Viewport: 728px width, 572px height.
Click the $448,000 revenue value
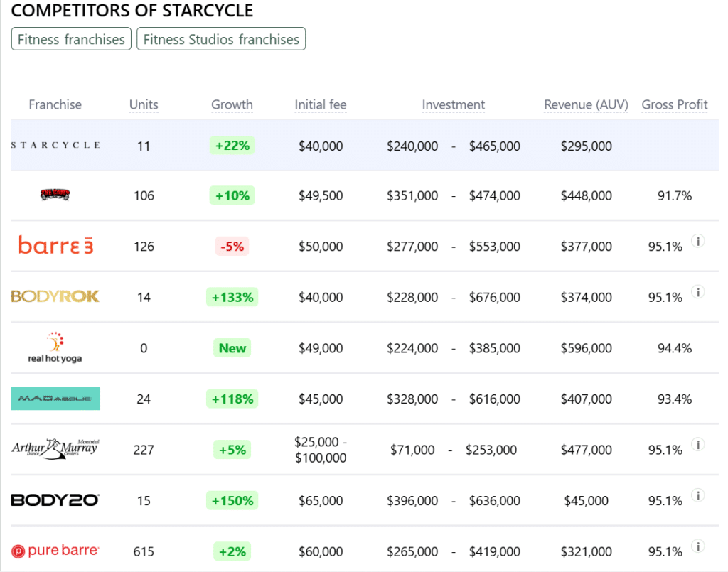pos(586,196)
